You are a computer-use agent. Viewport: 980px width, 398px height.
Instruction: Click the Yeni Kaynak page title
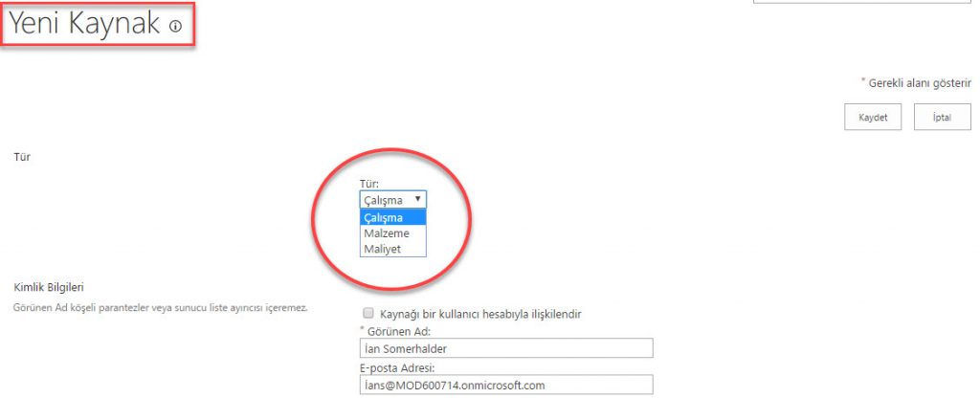84,25
